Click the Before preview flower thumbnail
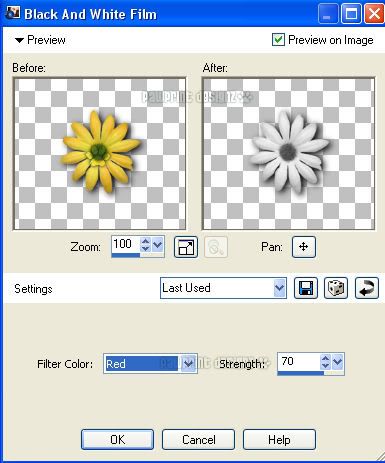 (x=99, y=154)
